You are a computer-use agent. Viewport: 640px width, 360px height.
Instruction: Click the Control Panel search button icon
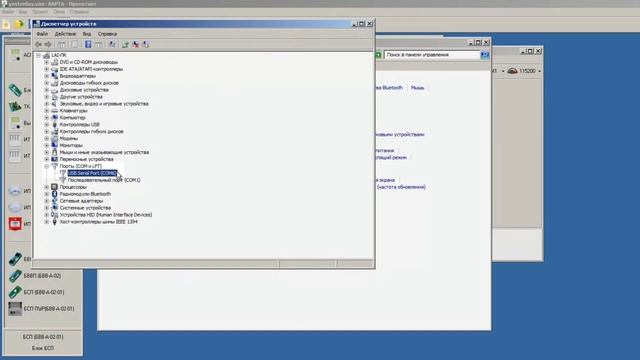(x=484, y=55)
